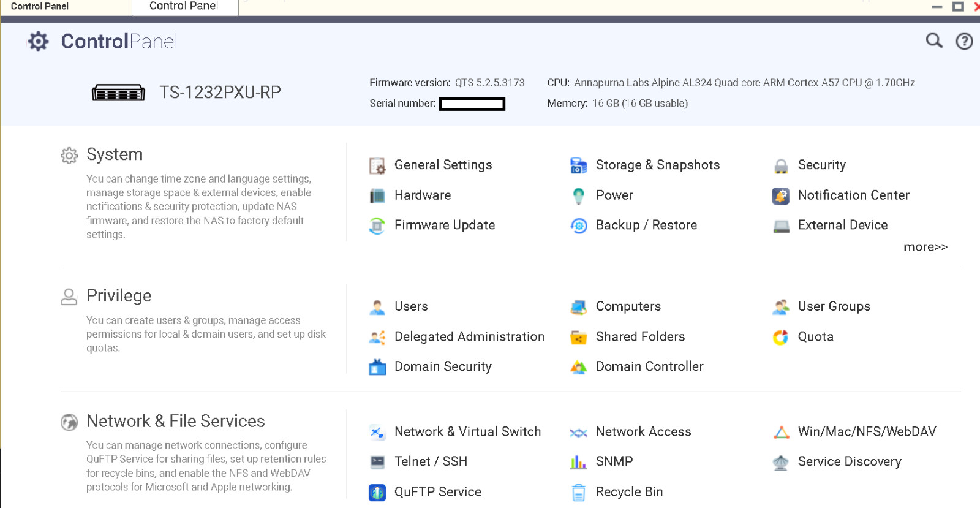Open Network & Virtual Switch
The image size is (980, 508).
tap(467, 431)
